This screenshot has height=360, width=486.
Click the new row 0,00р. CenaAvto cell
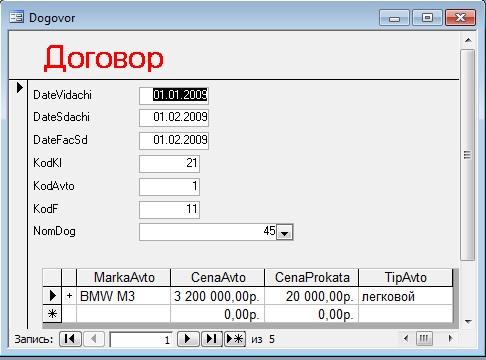point(218,314)
